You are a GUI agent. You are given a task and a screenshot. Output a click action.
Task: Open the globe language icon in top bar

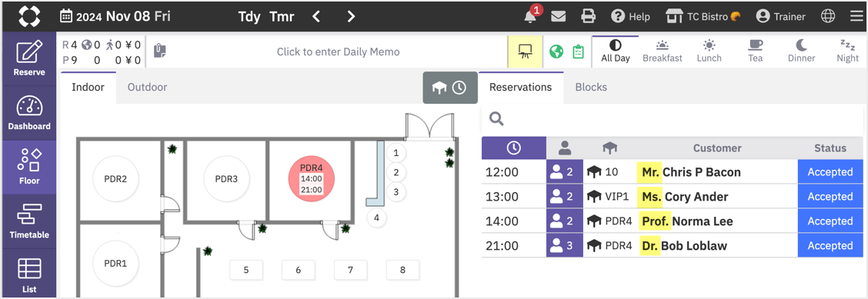tap(828, 17)
